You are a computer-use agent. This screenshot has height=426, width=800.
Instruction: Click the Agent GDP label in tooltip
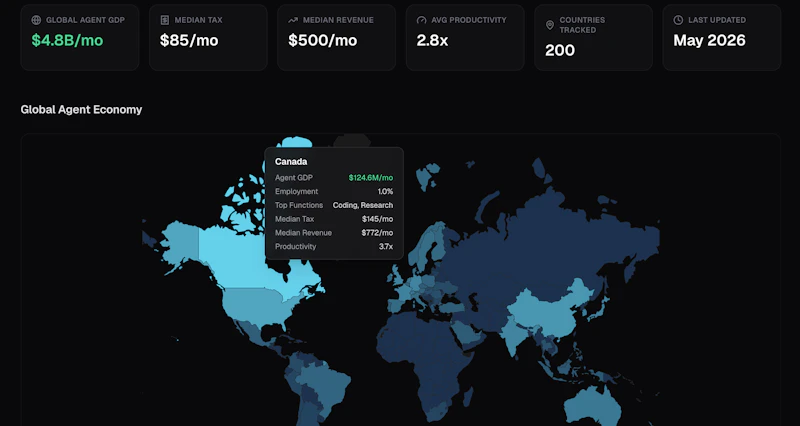click(x=294, y=178)
